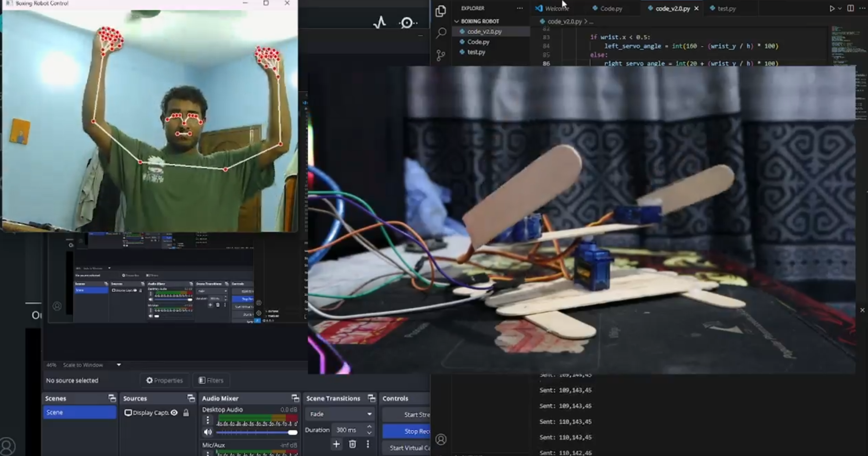
Task: Delete the transition using trash icon
Action: pyautogui.click(x=352, y=444)
